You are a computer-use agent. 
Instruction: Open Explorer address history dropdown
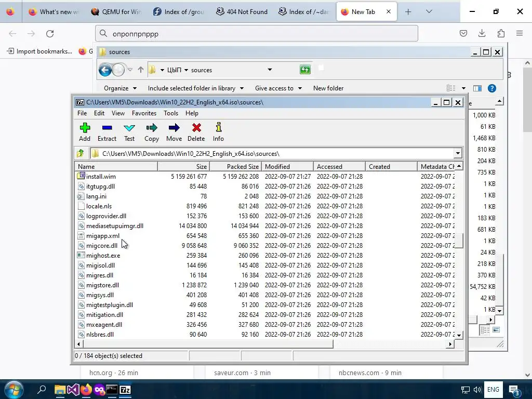pyautogui.click(x=270, y=70)
